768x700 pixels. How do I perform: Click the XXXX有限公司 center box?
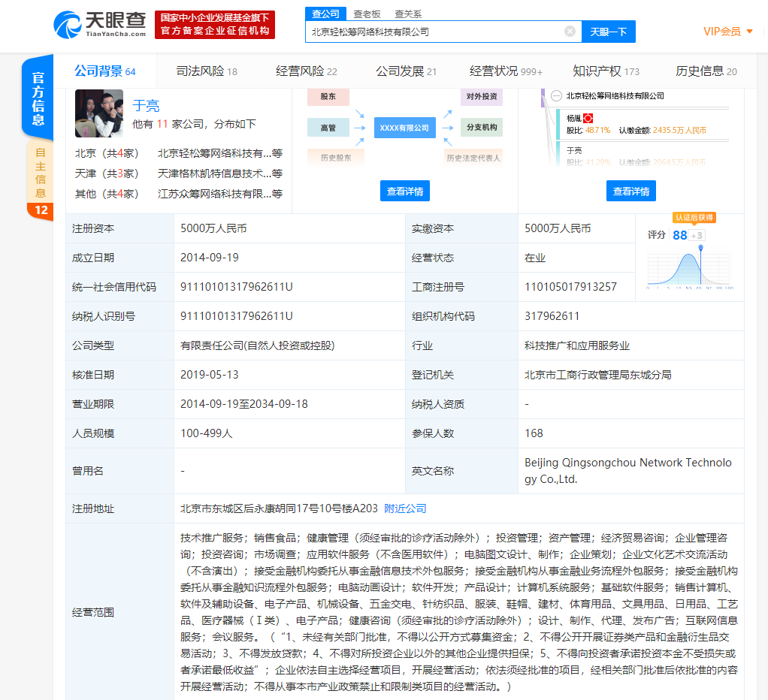[x=404, y=128]
